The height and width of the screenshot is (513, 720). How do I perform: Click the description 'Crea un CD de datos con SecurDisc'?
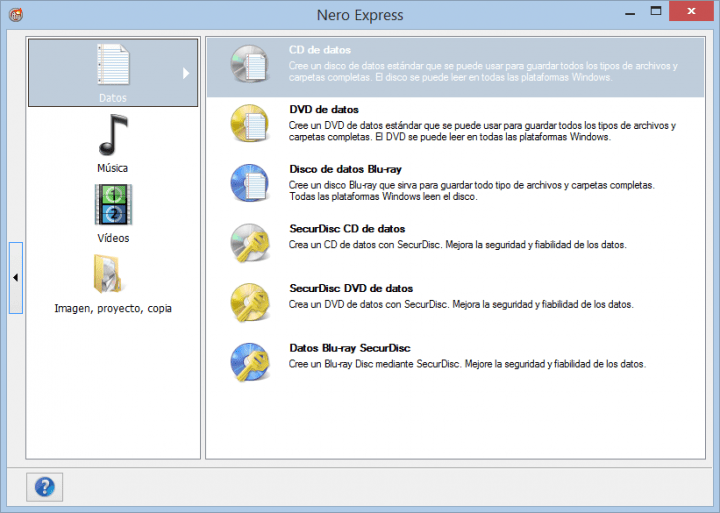coord(457,245)
